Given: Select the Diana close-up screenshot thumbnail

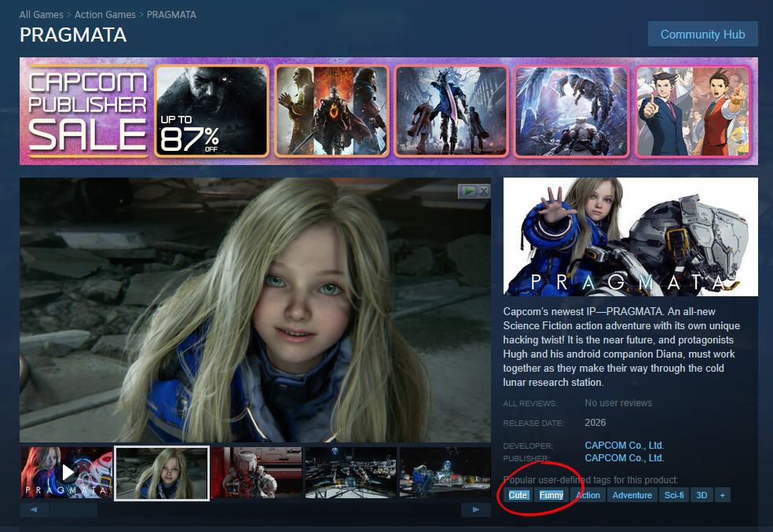Looking at the screenshot, I should tap(162, 473).
